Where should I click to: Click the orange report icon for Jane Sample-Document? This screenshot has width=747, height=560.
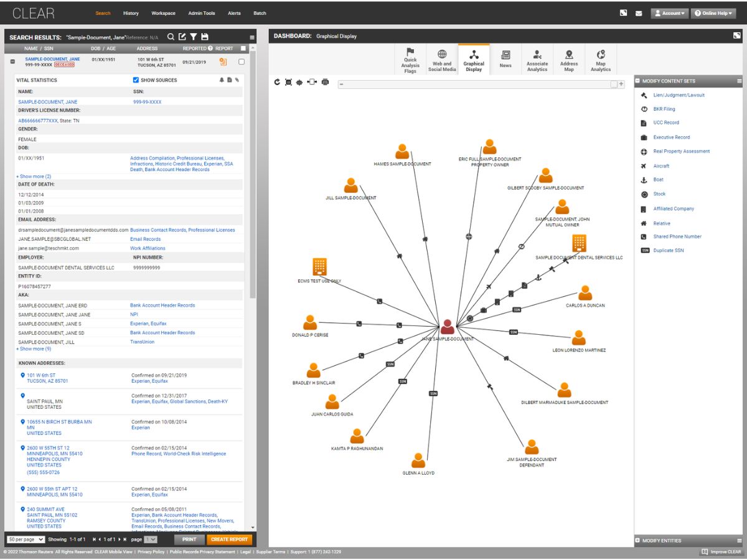[223, 62]
